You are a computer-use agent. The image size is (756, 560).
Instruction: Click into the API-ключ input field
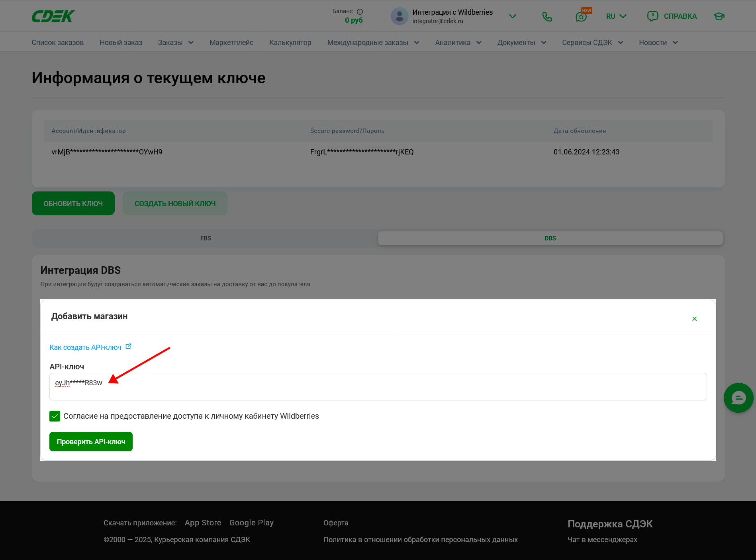coord(378,386)
